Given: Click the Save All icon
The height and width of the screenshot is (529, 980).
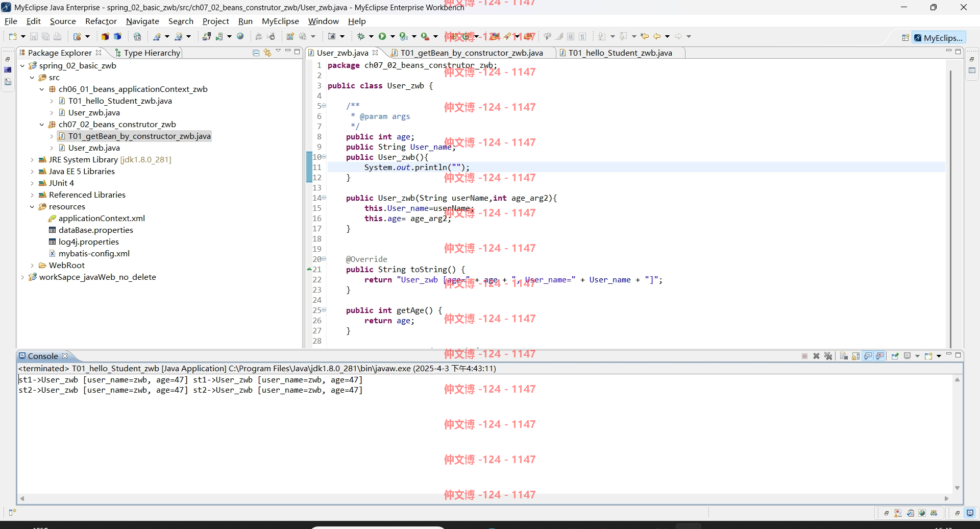Looking at the screenshot, I should click(x=45, y=36).
